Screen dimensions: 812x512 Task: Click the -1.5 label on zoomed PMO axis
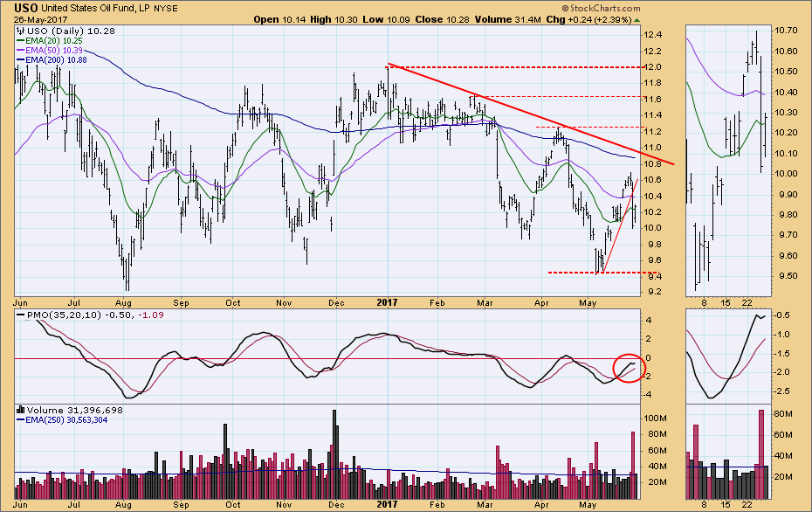pos(782,354)
